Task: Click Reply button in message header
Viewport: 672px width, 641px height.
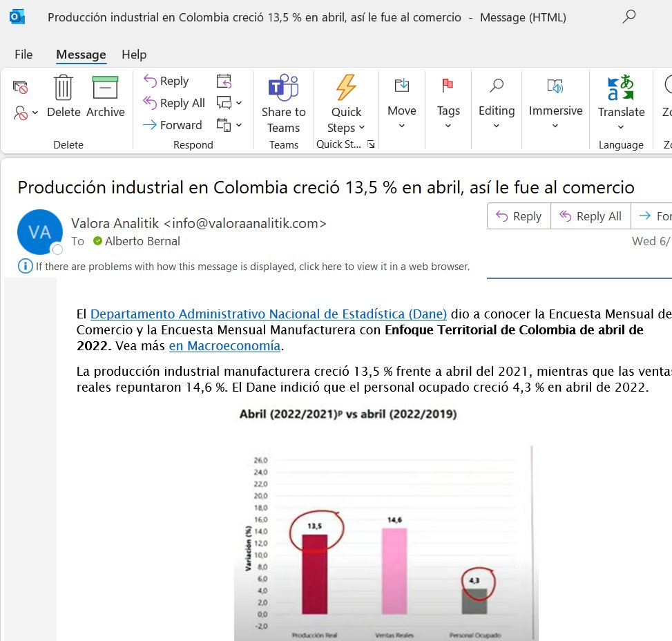Action: 519,216
